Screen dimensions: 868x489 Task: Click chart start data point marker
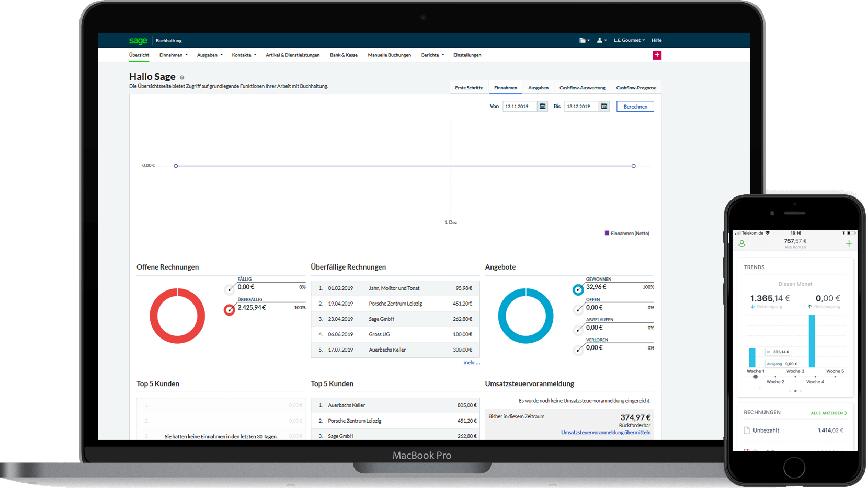tap(176, 166)
